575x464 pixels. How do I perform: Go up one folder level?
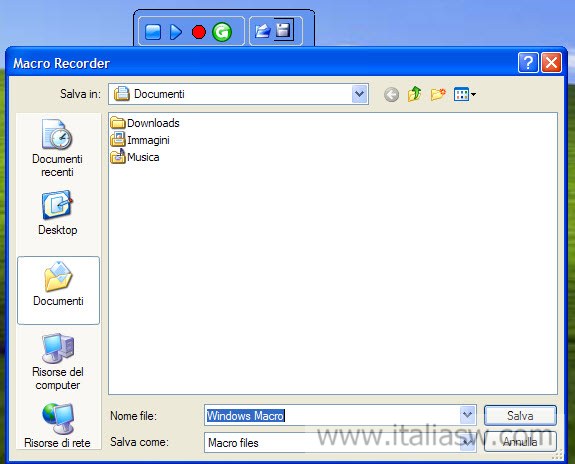414,94
